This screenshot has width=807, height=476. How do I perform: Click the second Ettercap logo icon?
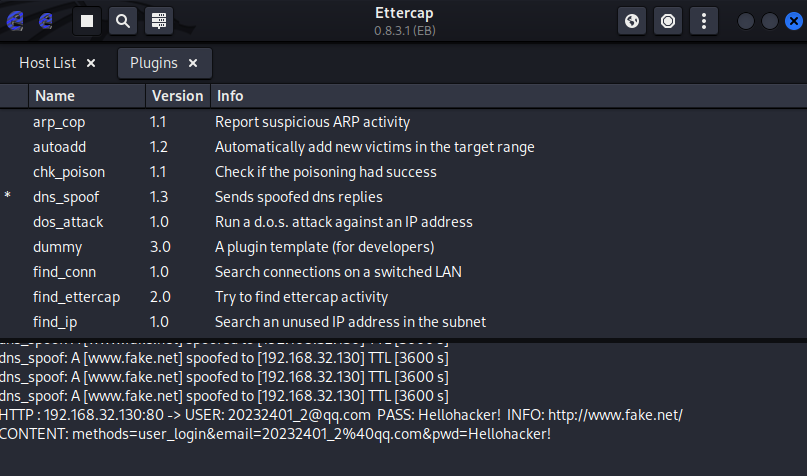point(46,20)
